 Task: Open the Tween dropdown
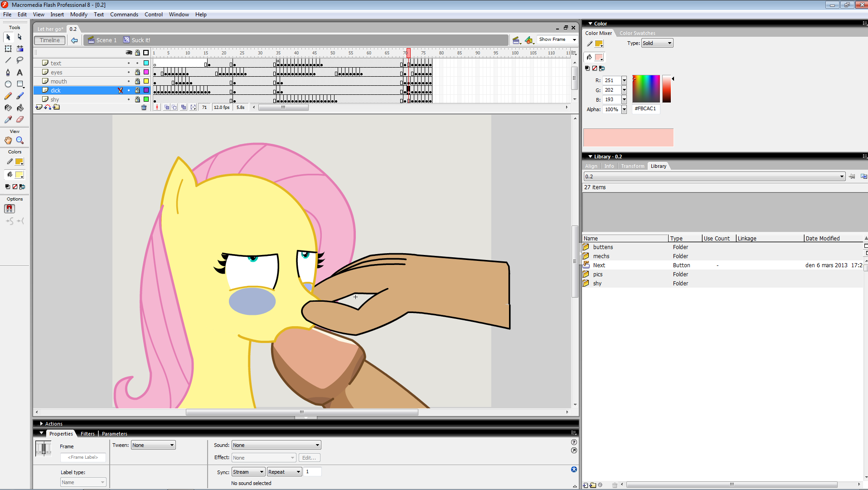click(153, 445)
